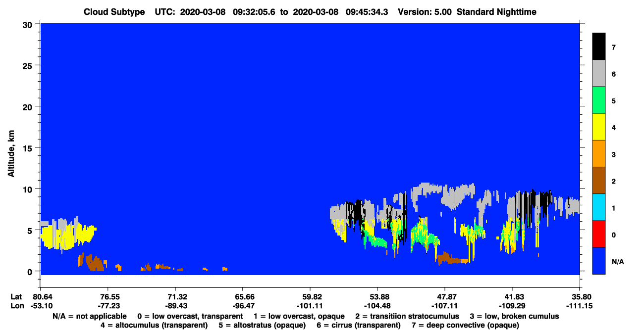Viewport: 644px width, 330px height.
Task: Click the end time '09:45:34.3' in title
Action: (x=367, y=11)
